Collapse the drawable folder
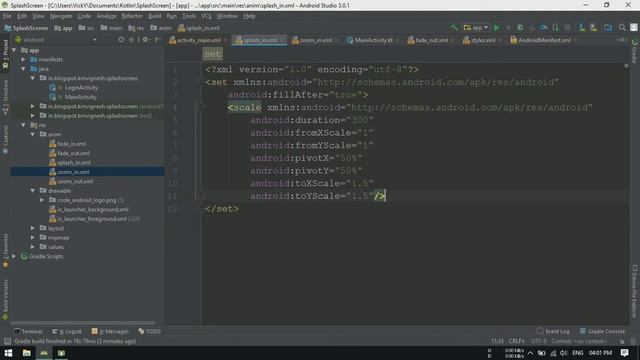The width and height of the screenshot is (640, 360). pos(33,191)
